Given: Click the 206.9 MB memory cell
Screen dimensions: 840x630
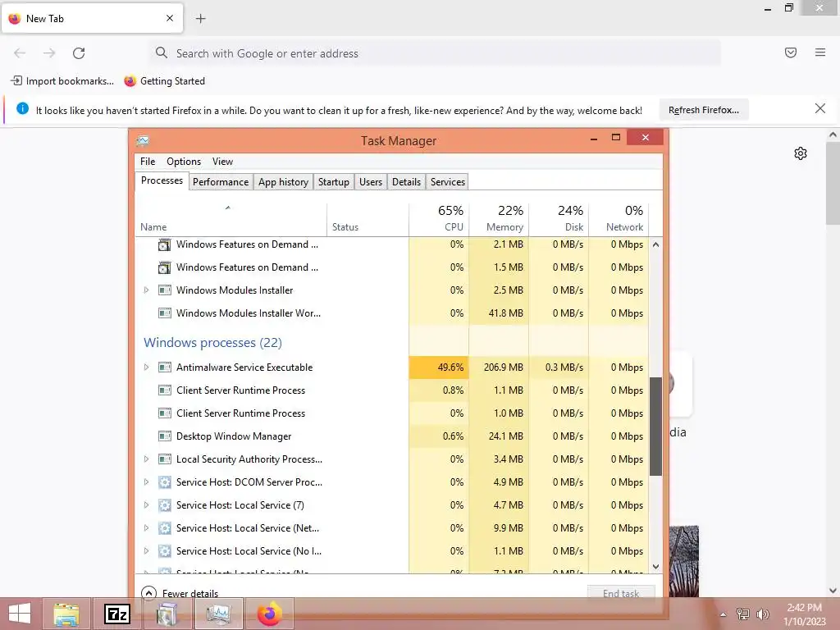Looking at the screenshot, I should (499, 367).
